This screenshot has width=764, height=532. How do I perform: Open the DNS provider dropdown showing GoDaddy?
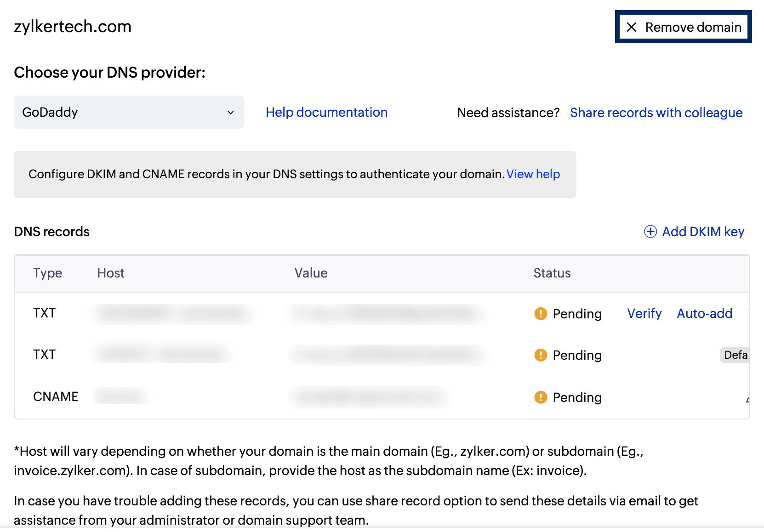pyautogui.click(x=129, y=112)
